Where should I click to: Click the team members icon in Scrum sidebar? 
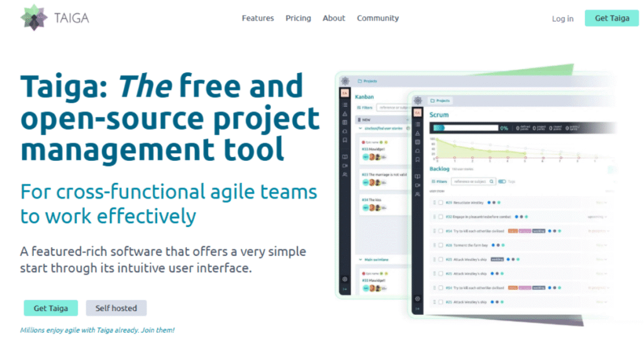pyautogui.click(x=417, y=195)
